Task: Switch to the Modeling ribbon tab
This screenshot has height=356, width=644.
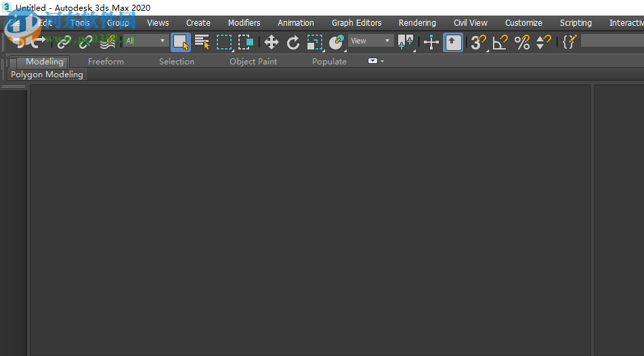Action: pyautogui.click(x=45, y=62)
